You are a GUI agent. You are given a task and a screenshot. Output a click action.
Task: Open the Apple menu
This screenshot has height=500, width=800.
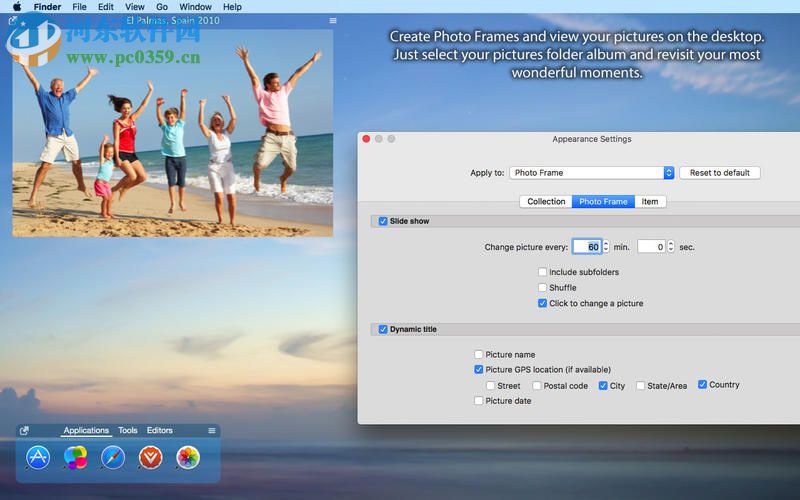17,7
